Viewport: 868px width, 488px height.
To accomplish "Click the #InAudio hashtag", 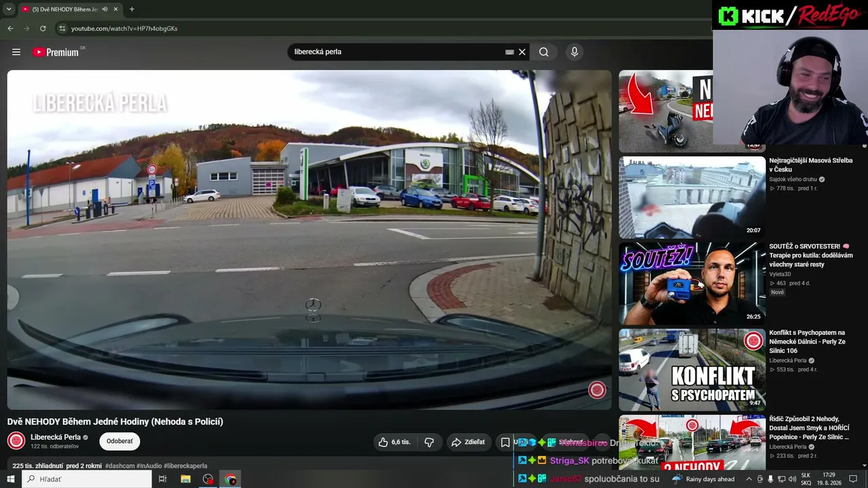I will 149,466.
